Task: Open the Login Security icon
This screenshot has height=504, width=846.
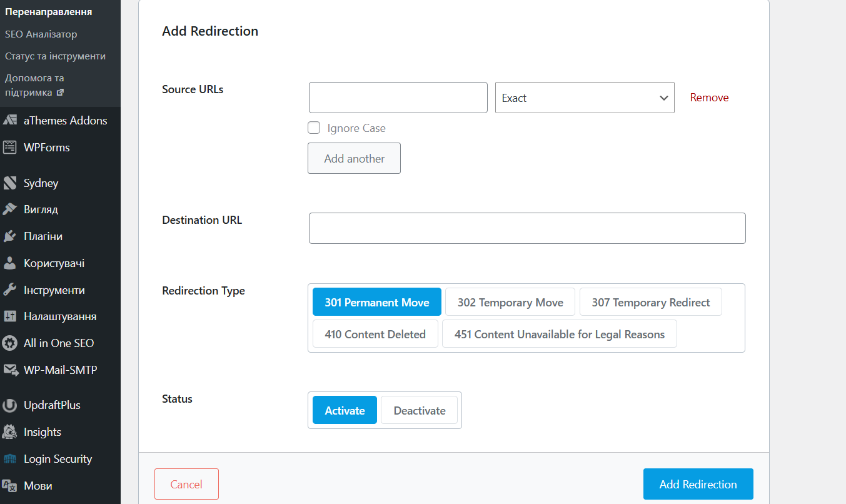Action: 10,459
